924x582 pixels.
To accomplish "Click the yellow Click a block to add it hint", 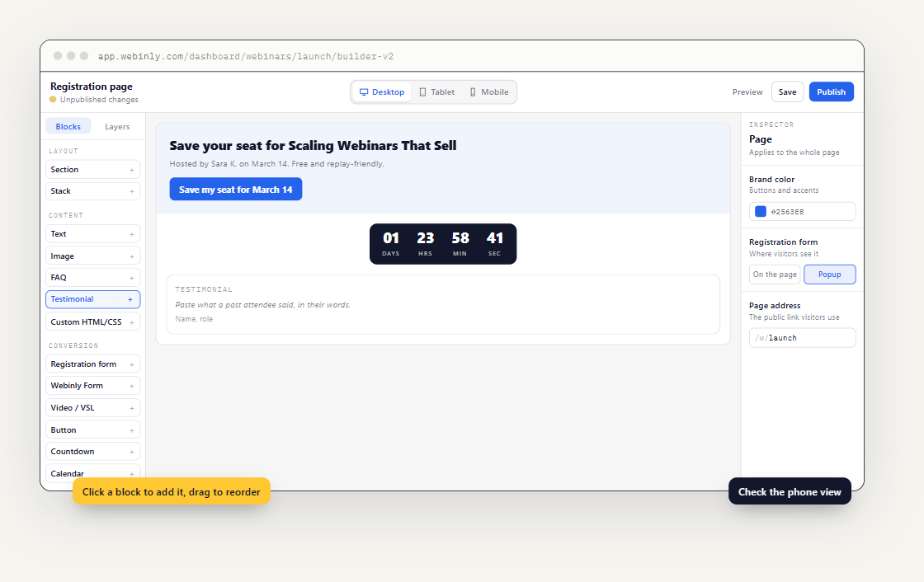I will click(x=172, y=491).
